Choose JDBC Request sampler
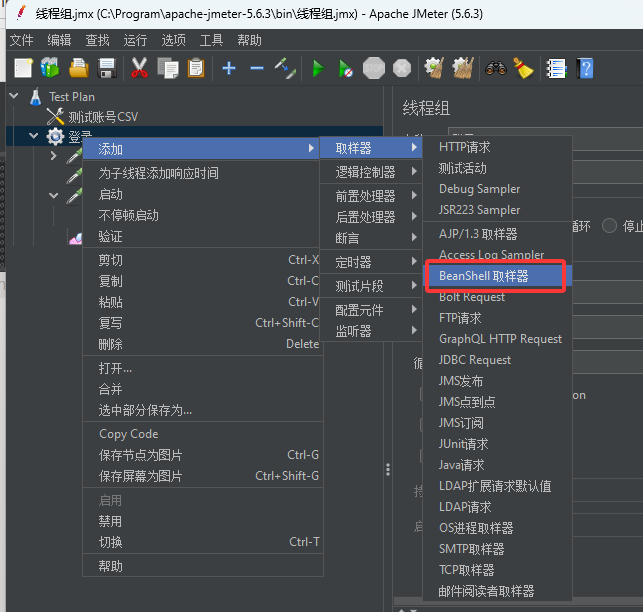This screenshot has width=643, height=612. pyautogui.click(x=497, y=360)
